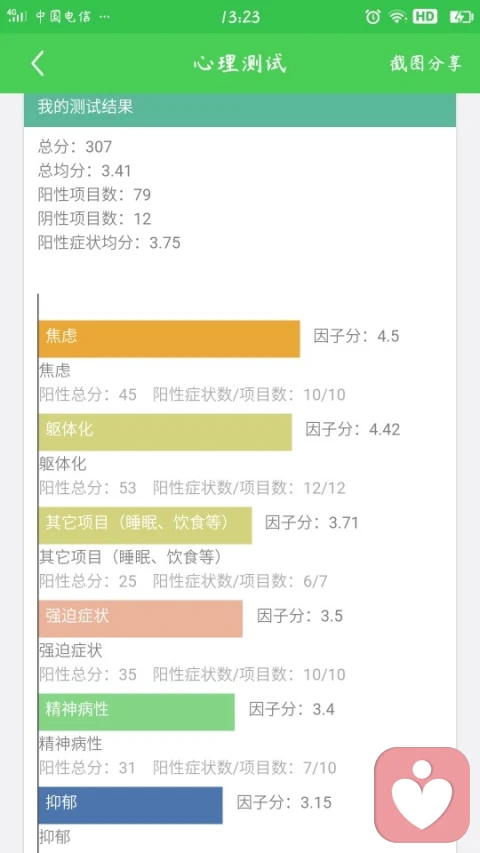Tap 截图分享 to share screenshot
Screen dimensions: 480x853
click(426, 64)
